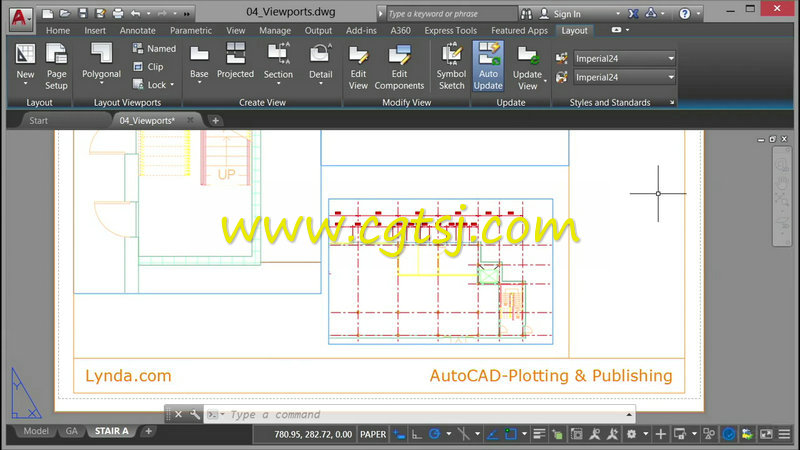The image size is (800, 450).
Task: Switch to the GA layout tab
Action: pos(71,431)
